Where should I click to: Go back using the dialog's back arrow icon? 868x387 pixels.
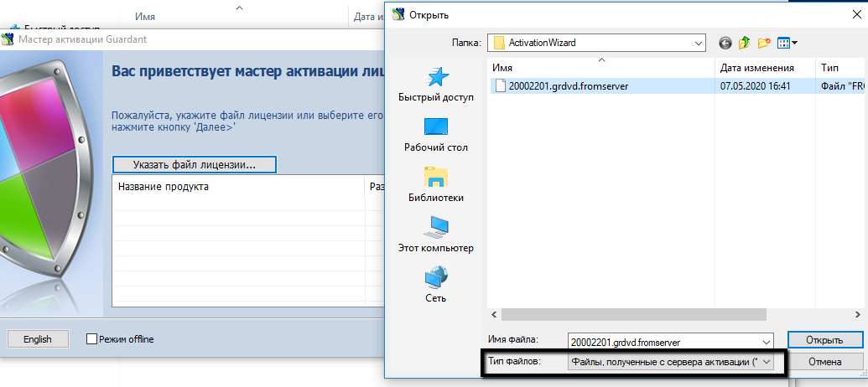(x=725, y=42)
